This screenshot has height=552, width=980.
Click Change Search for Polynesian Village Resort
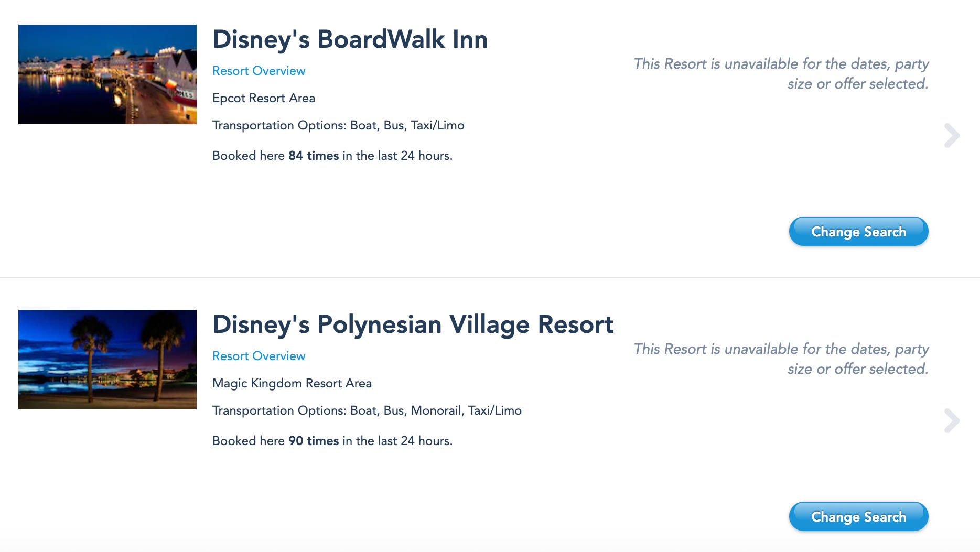point(858,516)
